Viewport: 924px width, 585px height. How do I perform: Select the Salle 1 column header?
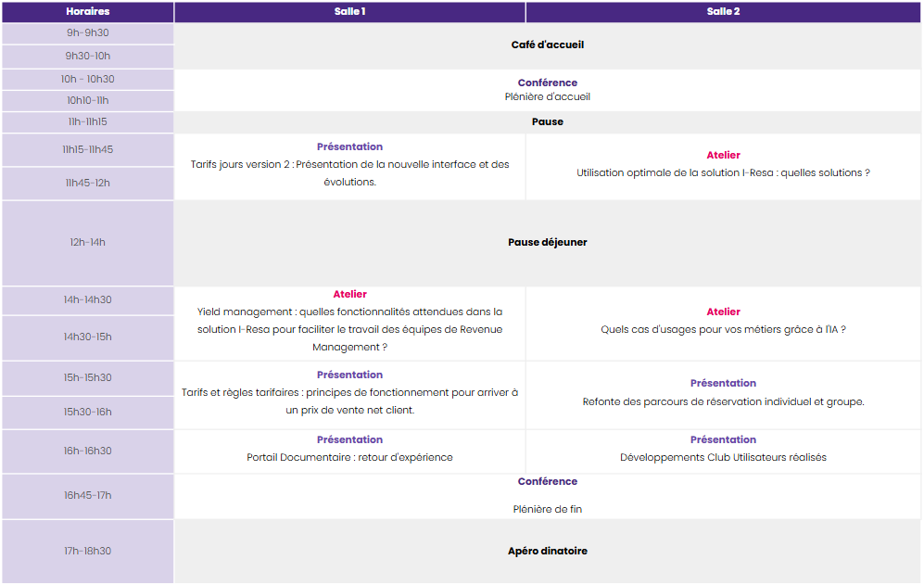349,12
